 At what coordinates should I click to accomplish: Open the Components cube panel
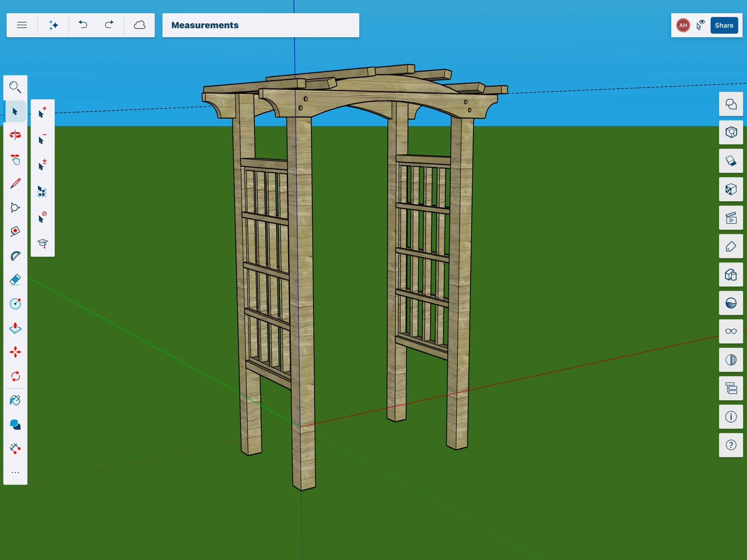coord(731,189)
